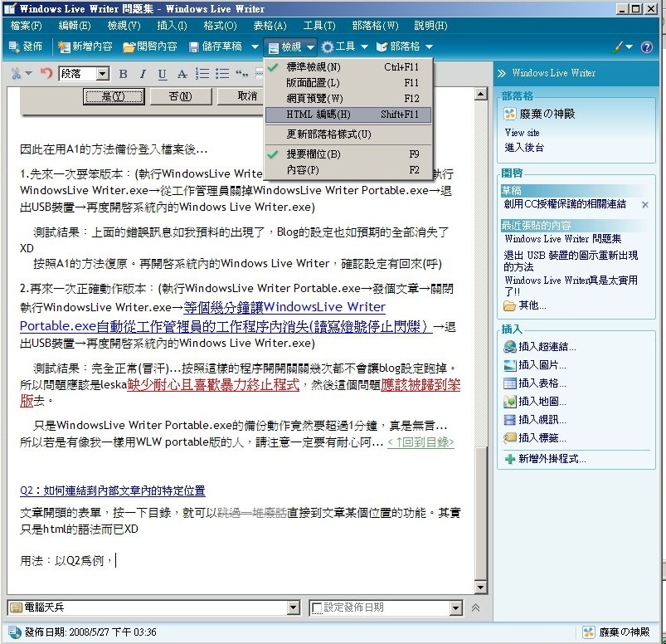Open draft 創用CC授權保護的相關連結
This screenshot has height=644, width=666.
565,204
